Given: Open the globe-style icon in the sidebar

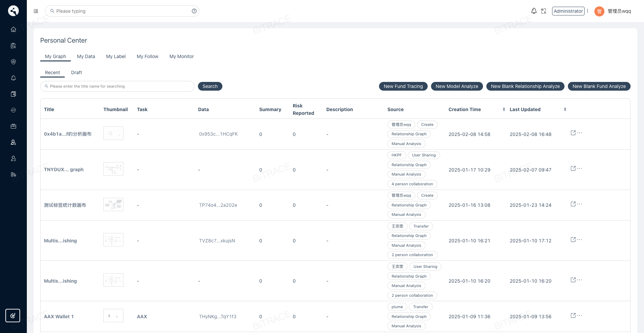Looking at the screenshot, I should tap(13, 110).
